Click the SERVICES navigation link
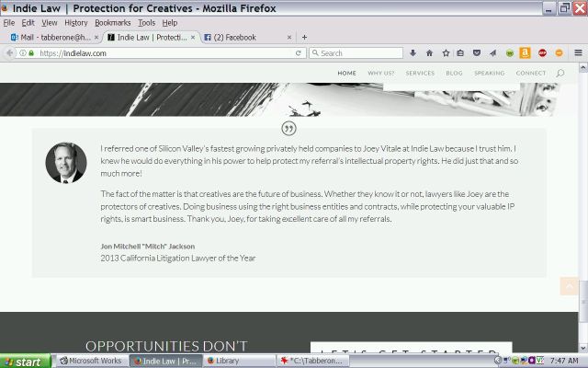 point(420,73)
